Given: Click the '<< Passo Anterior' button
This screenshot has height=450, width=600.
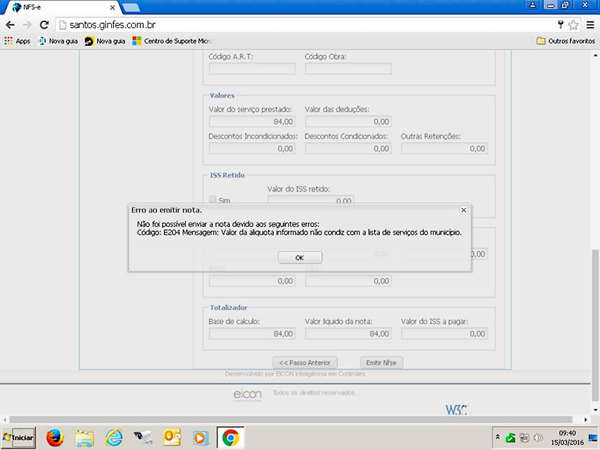Looking at the screenshot, I should coord(305,363).
